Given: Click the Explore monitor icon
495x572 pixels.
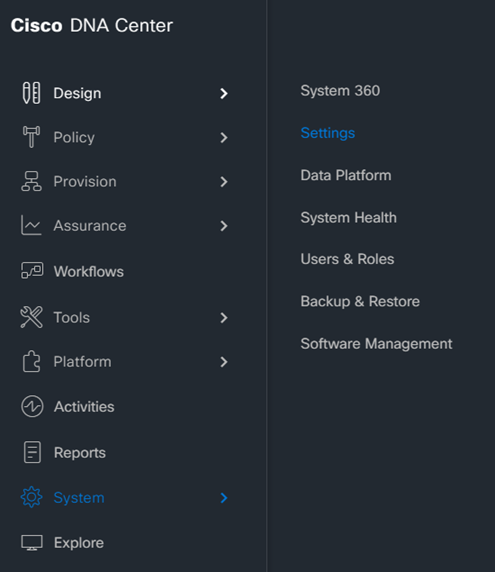Looking at the screenshot, I should pos(32,543).
